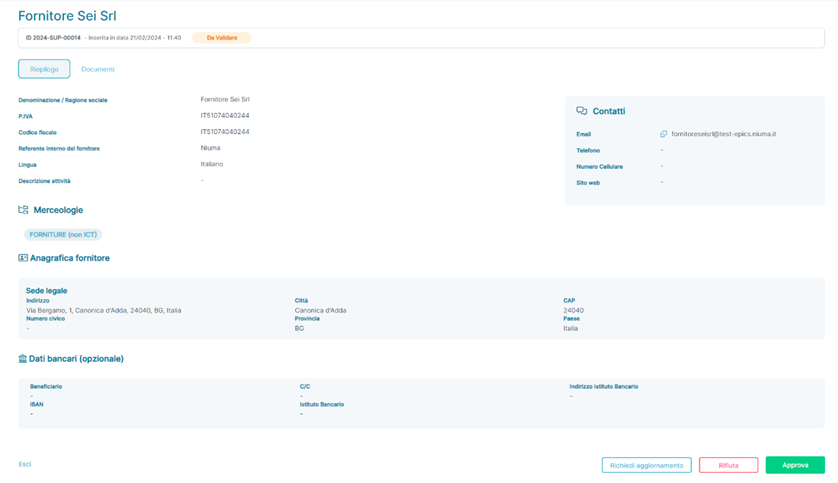Click the Denominazione / Ragione sociale label

tap(63, 100)
